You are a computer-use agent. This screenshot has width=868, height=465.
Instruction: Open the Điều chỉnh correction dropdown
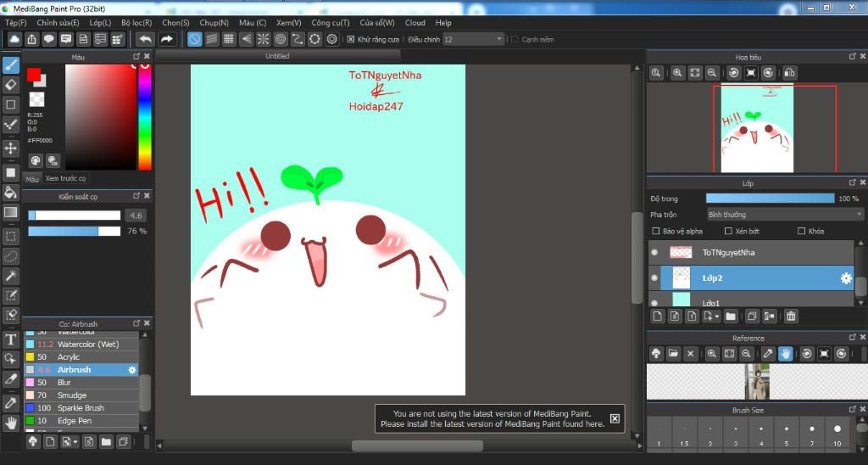point(473,39)
